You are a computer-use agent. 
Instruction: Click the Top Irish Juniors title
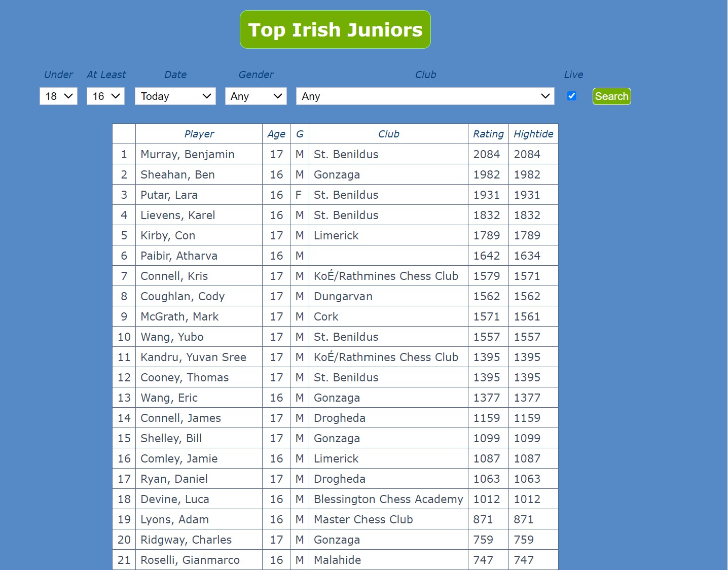(335, 29)
